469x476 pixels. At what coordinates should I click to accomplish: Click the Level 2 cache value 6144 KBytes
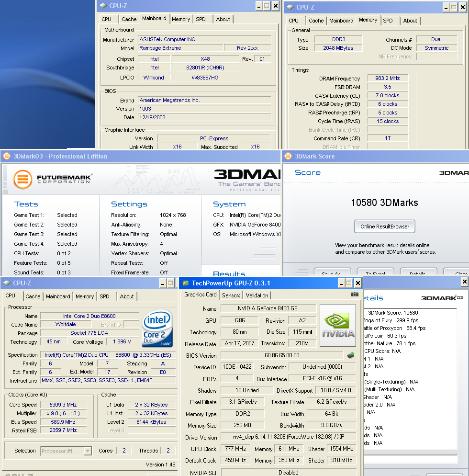coord(151,422)
